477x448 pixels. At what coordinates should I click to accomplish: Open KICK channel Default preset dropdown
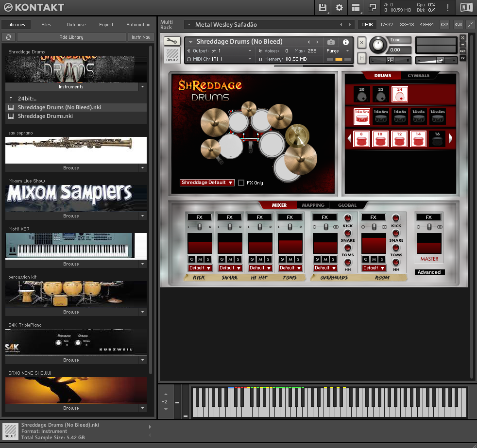200,268
